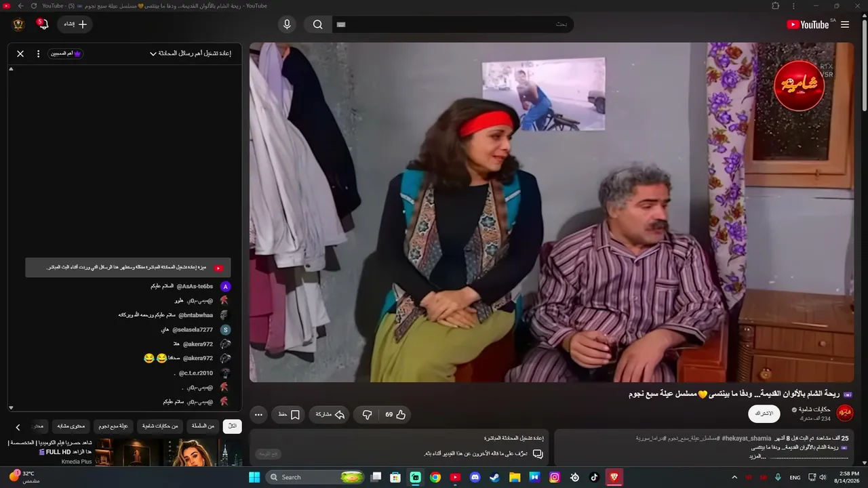Click the chat scrollbar down arrow
Viewport: 868px width, 488px height.
[x=11, y=408]
